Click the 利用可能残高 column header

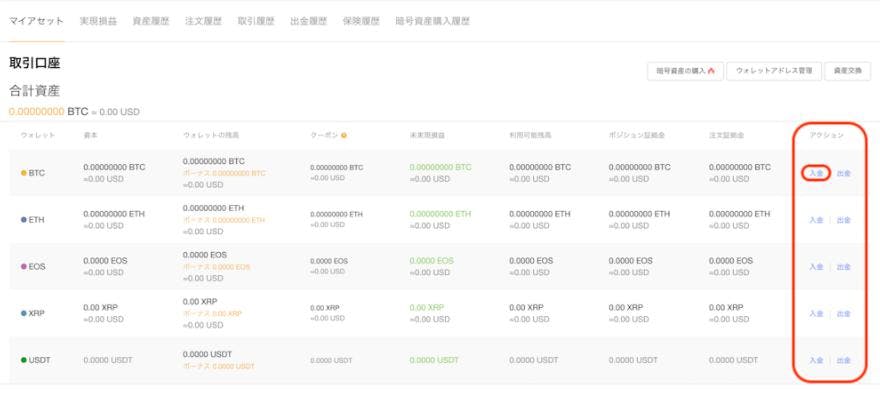point(530,135)
